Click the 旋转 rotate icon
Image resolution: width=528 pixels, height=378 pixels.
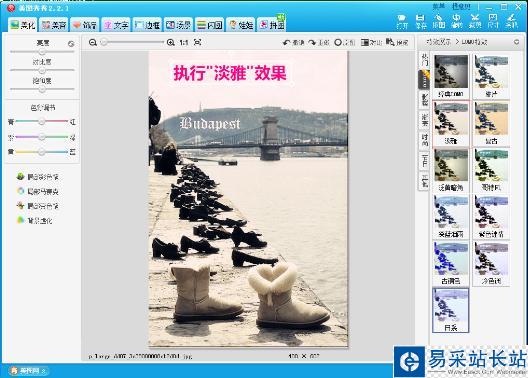click(x=457, y=21)
